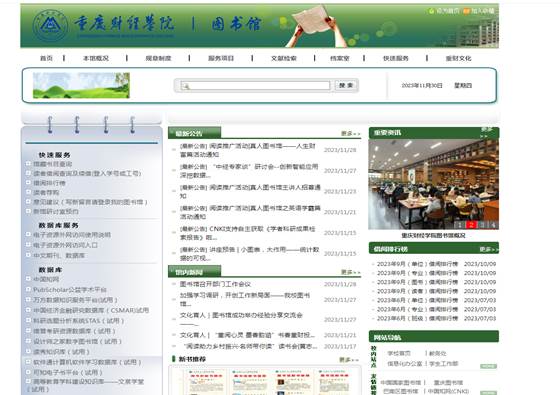Click plus icon beside 中国知网

(x=28, y=279)
